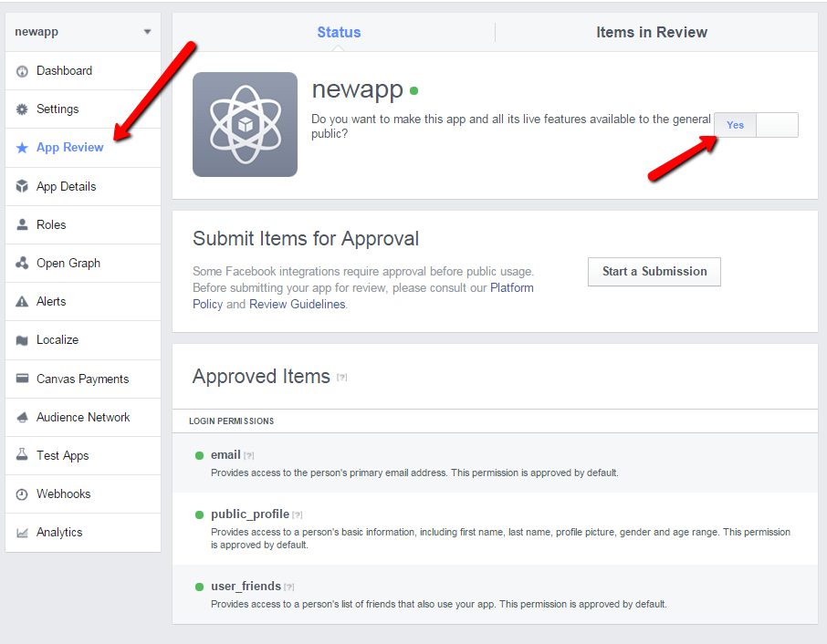Open the Review Guidelines link
This screenshot has height=644, width=827.
(x=297, y=304)
